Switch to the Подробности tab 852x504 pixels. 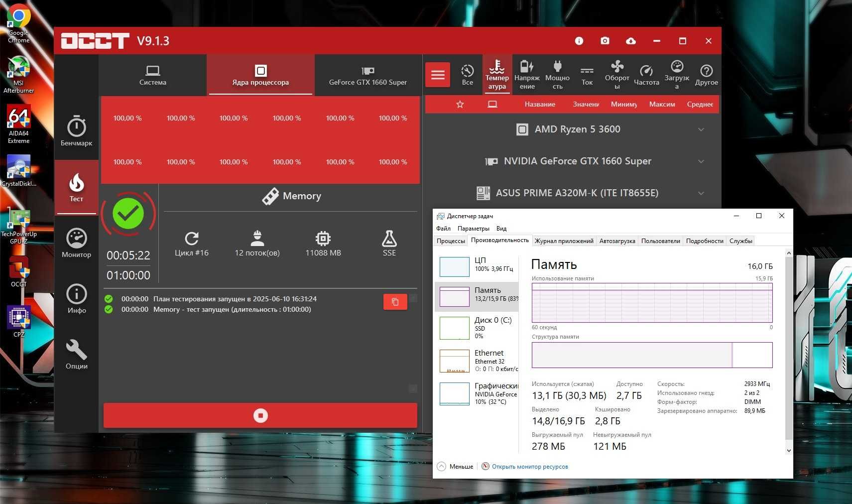(x=705, y=241)
